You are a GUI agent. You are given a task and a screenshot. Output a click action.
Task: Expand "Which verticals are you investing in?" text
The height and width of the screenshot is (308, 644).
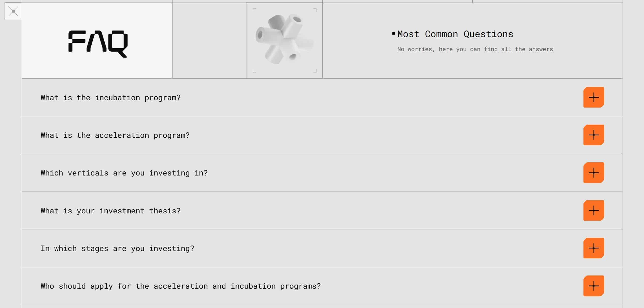(x=124, y=173)
